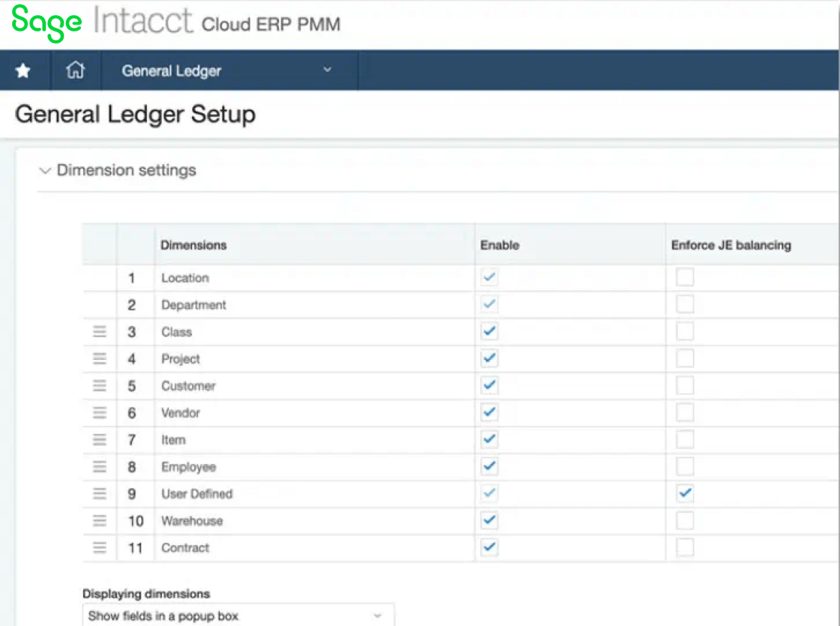Uncheck Enforce JE balancing for User Defined
The image size is (840, 626).
(x=685, y=493)
